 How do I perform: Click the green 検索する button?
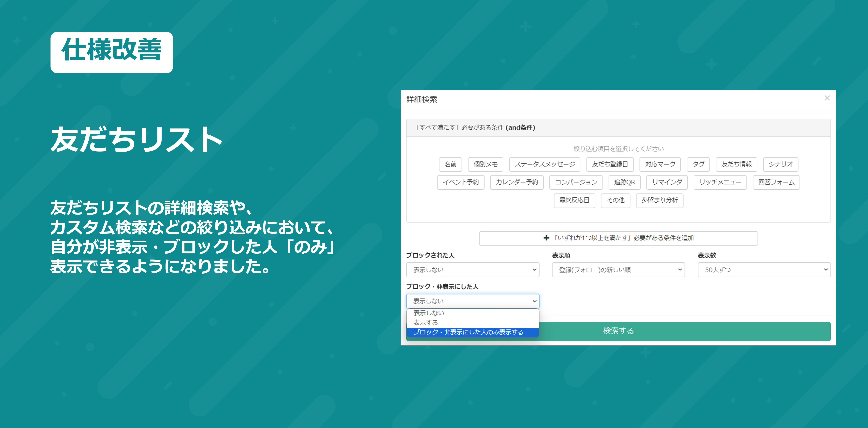click(618, 331)
